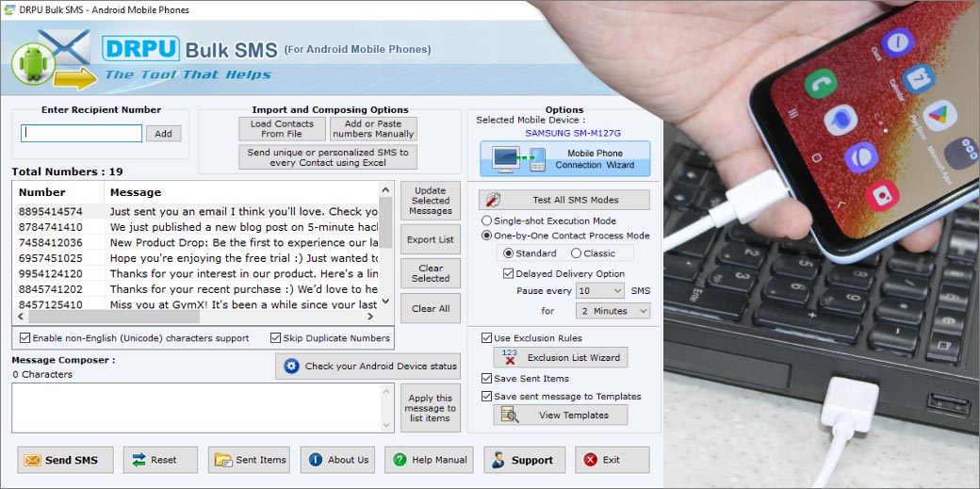The width and height of the screenshot is (980, 489).
Task: Click the gear icon for Android Device status
Action: click(291, 367)
